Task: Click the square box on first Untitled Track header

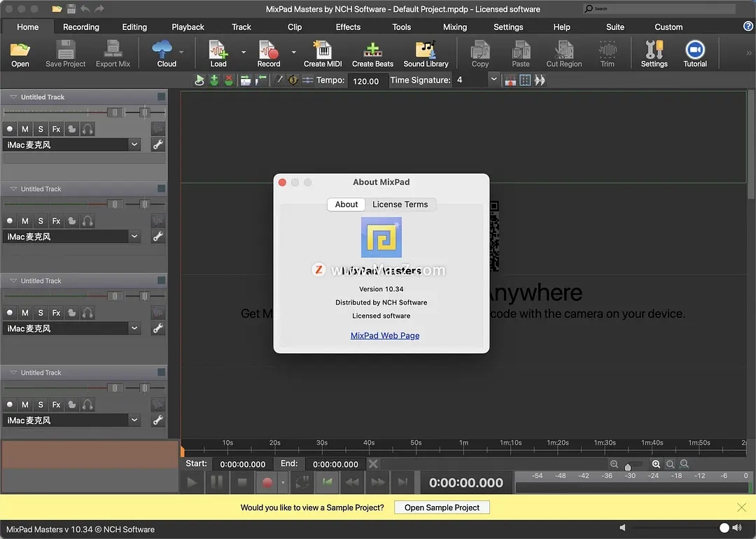Action: pyautogui.click(x=161, y=97)
